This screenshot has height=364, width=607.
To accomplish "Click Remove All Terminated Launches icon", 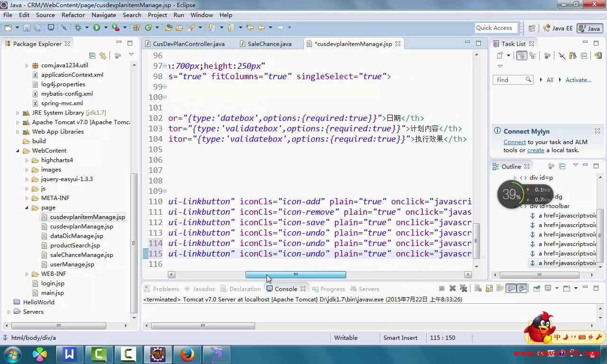I will pos(463,288).
